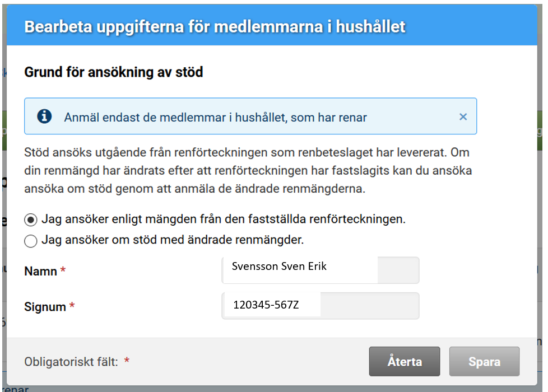Select radio for ändrade renmängder option

[31, 241]
